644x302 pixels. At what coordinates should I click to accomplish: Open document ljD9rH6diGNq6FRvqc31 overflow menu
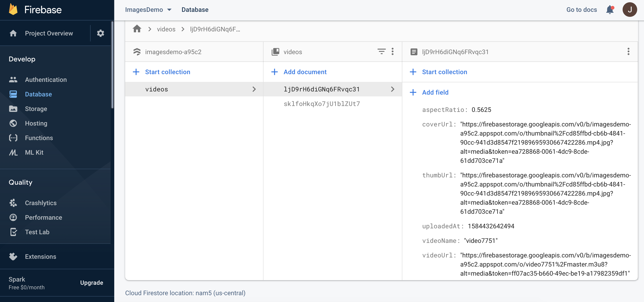[628, 51]
